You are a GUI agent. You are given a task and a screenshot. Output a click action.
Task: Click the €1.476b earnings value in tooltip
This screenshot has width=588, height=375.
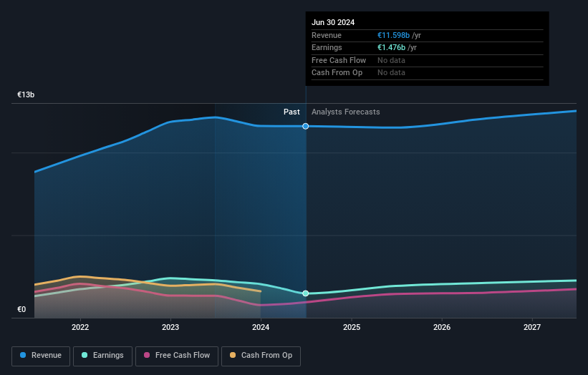click(x=392, y=47)
